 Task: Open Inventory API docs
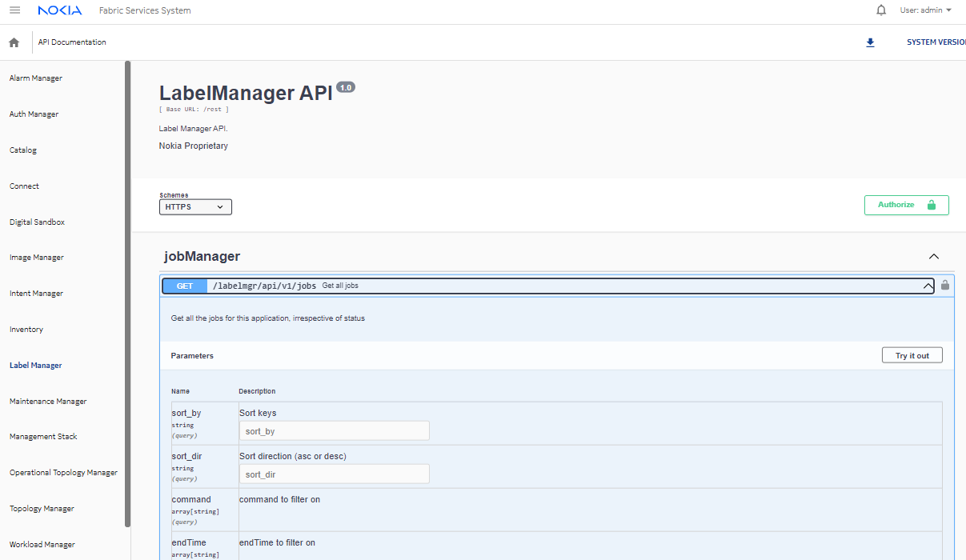tap(26, 330)
